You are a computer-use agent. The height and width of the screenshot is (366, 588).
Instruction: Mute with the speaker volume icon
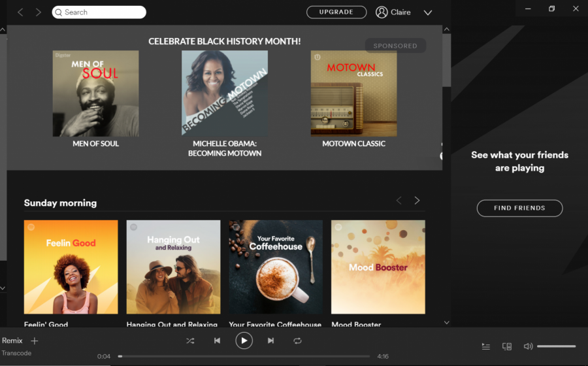528,346
